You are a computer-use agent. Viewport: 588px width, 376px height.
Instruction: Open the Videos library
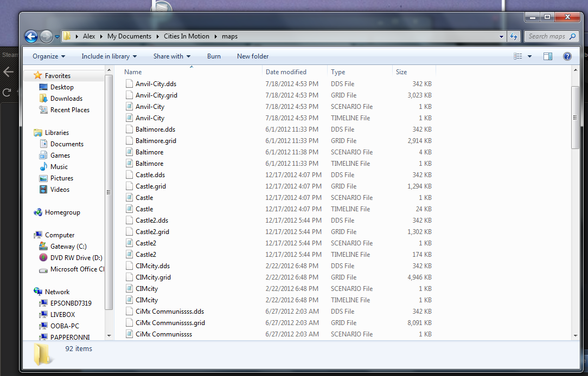point(54,190)
